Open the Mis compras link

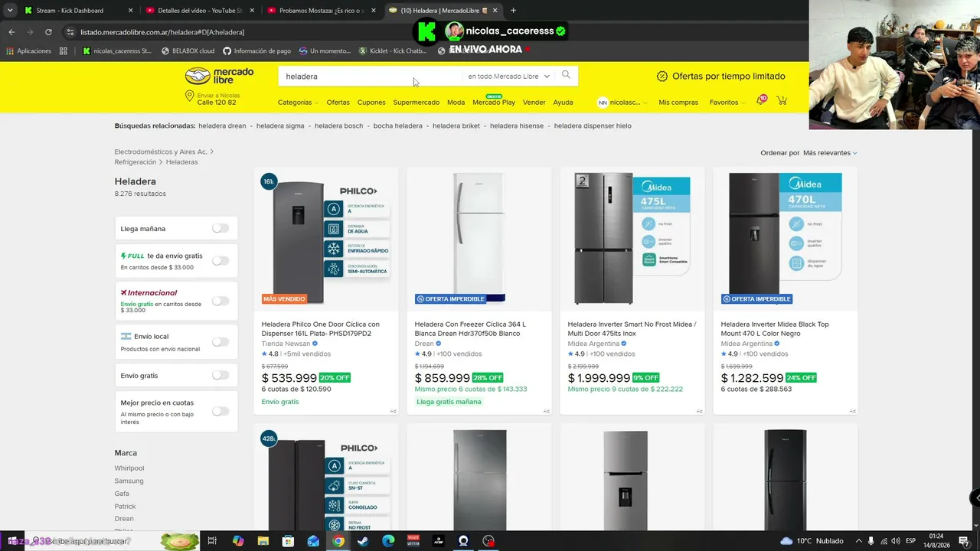pos(678,103)
